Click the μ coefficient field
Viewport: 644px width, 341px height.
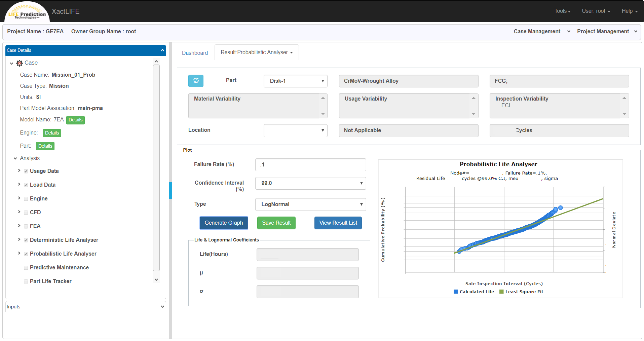click(307, 273)
